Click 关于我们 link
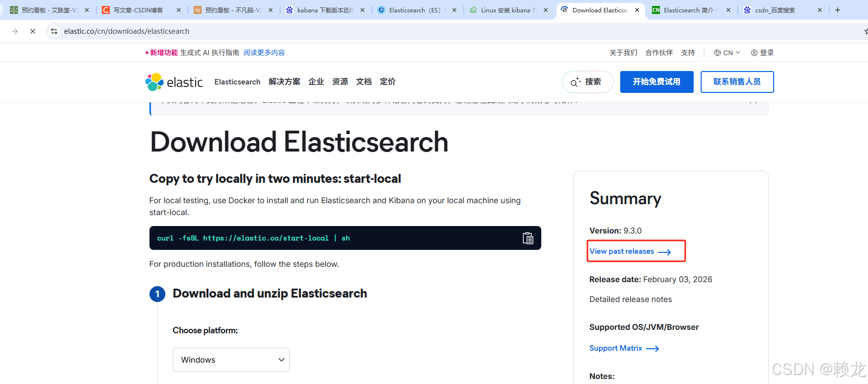 click(x=624, y=53)
